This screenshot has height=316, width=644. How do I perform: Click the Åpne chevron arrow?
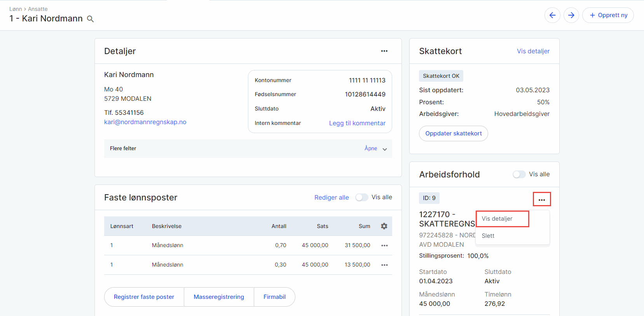point(384,149)
